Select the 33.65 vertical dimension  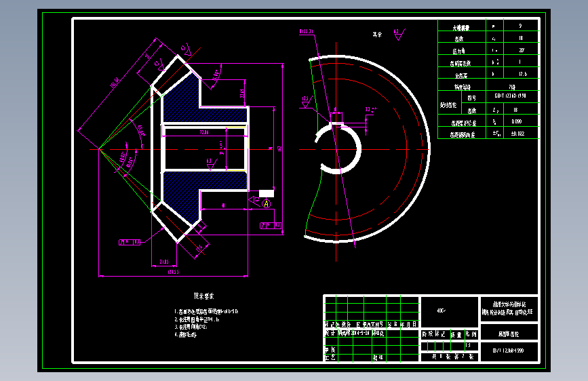click(x=242, y=94)
